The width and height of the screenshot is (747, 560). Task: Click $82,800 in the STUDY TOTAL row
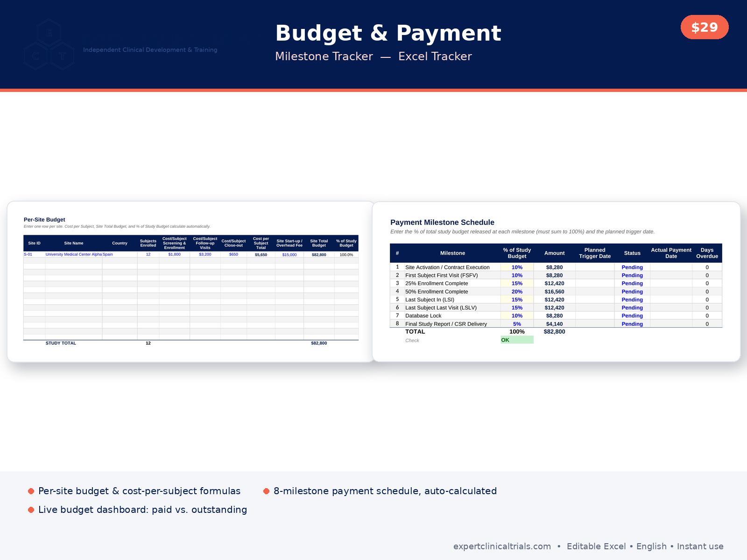(x=319, y=343)
